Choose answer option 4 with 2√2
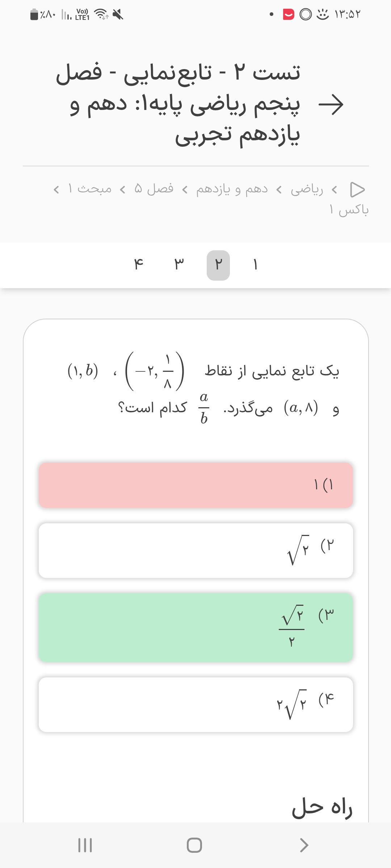Image resolution: width=391 pixels, height=868 pixels. tap(195, 705)
